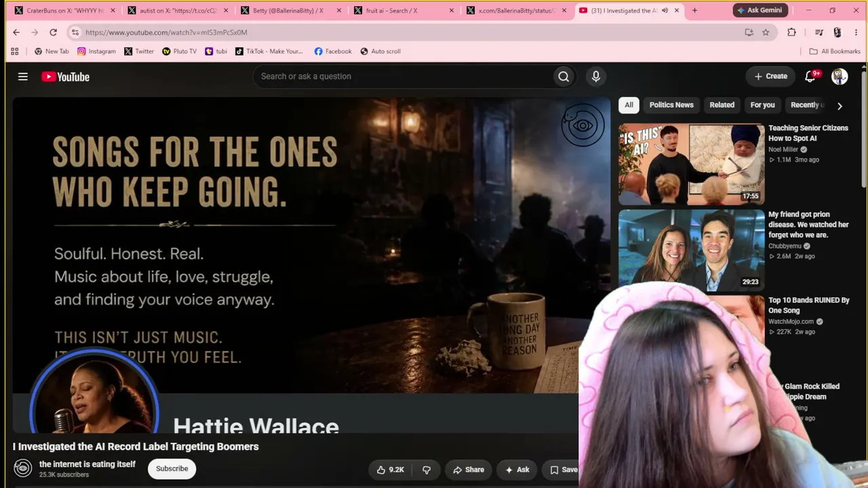This screenshot has width=868, height=488.
Task: Dislike the video
Action: (427, 470)
